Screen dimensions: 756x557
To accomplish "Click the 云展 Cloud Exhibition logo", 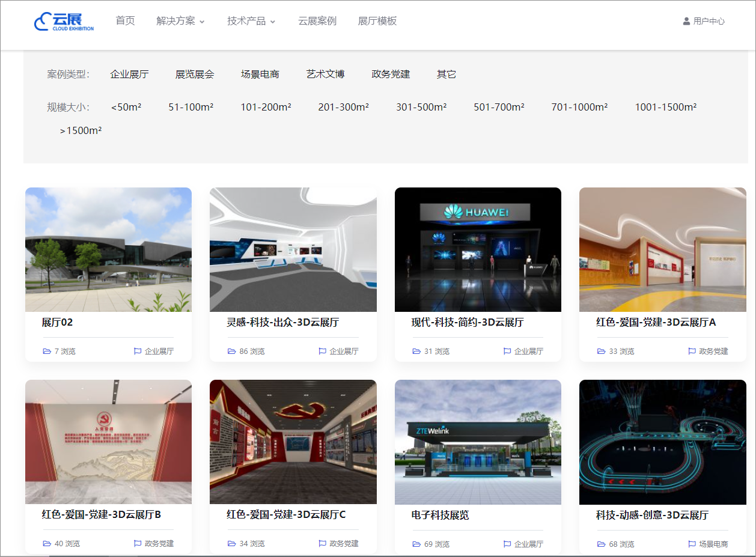I will coord(64,21).
